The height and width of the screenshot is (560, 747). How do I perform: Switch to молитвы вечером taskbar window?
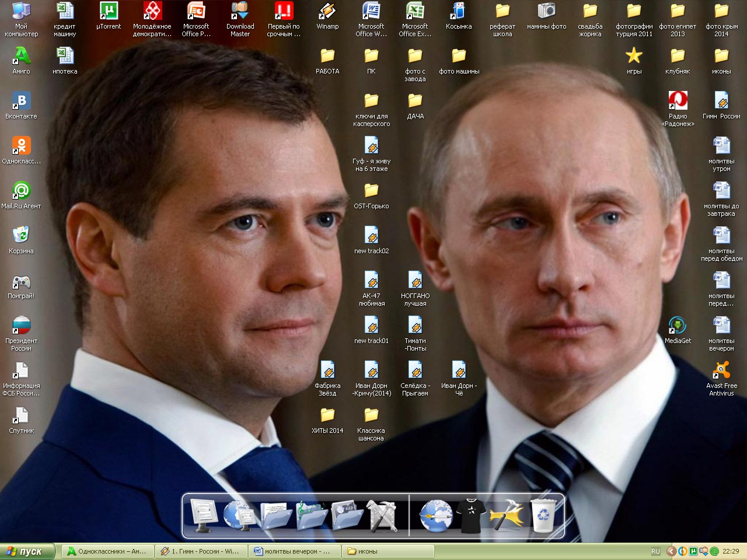click(x=294, y=551)
